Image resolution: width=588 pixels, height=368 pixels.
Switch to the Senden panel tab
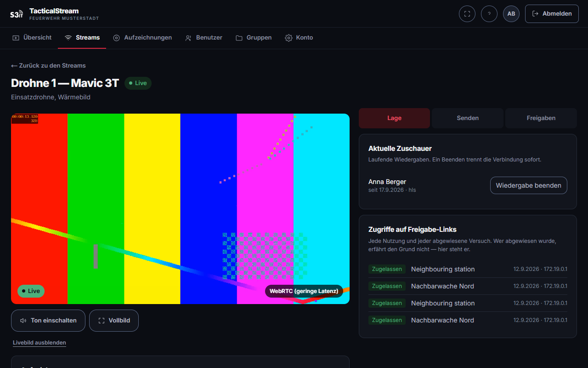pos(468,118)
